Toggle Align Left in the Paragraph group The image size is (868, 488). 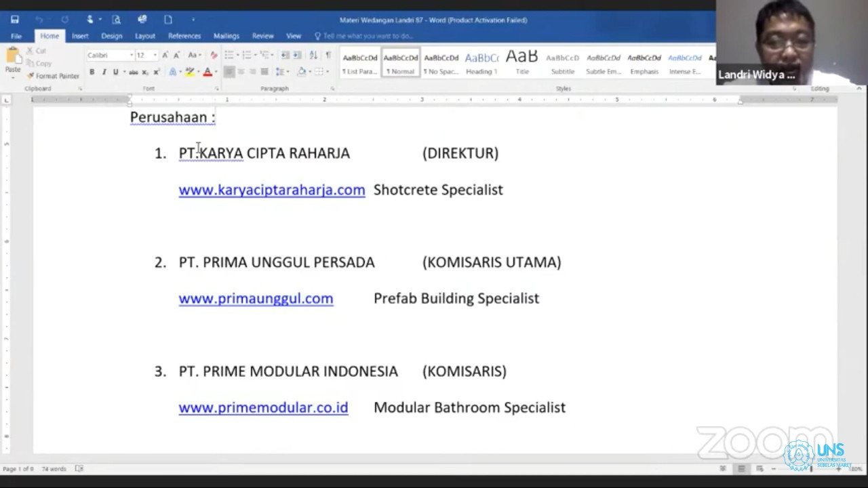[x=229, y=72]
